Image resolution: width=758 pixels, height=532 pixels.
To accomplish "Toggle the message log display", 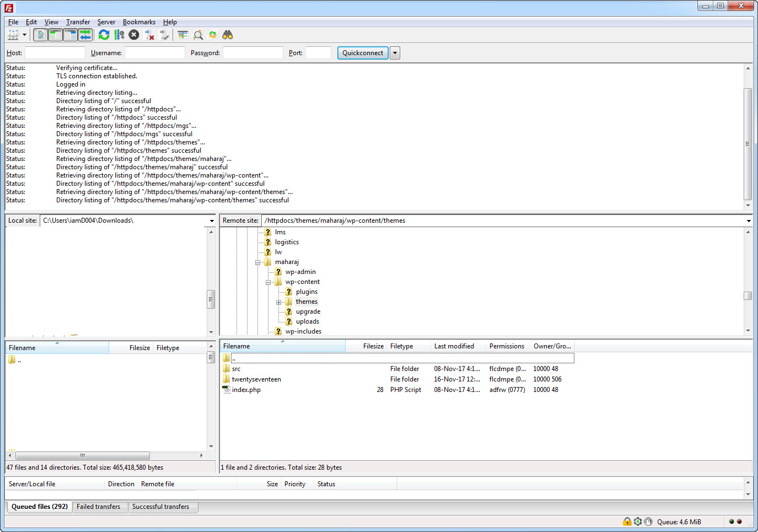I will tap(40, 35).
